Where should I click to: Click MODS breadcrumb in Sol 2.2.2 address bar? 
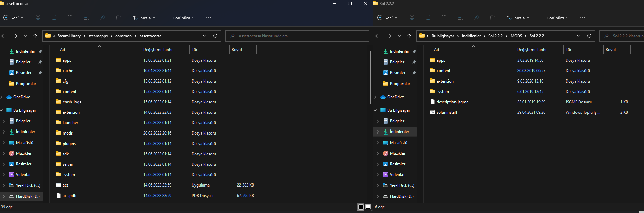pos(516,36)
